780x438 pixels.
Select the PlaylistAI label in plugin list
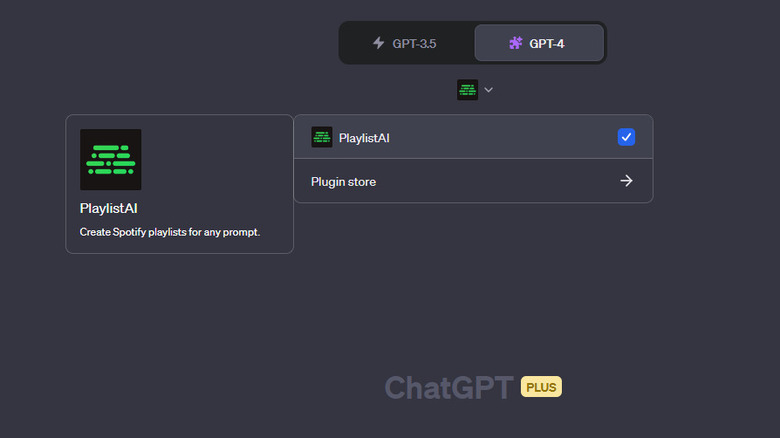pos(364,137)
